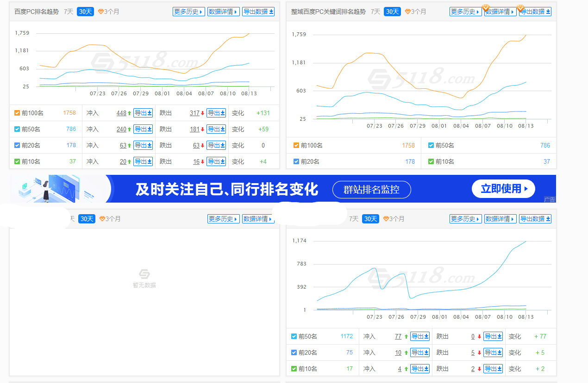
Task: Open the 448 冲入 count link
Action: [121, 113]
